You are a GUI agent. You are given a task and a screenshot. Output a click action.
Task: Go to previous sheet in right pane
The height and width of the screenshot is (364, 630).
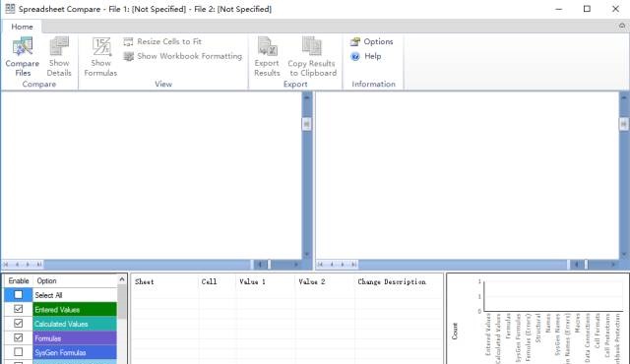click(x=332, y=265)
